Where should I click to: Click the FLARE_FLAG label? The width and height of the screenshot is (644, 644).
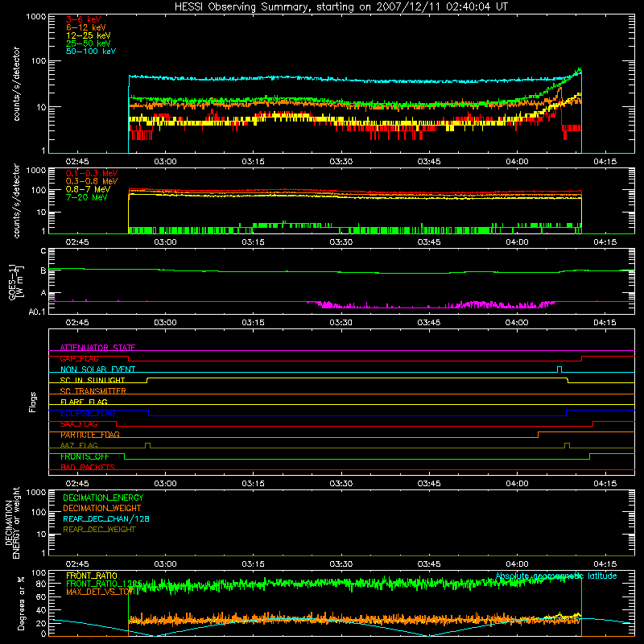click(x=84, y=402)
